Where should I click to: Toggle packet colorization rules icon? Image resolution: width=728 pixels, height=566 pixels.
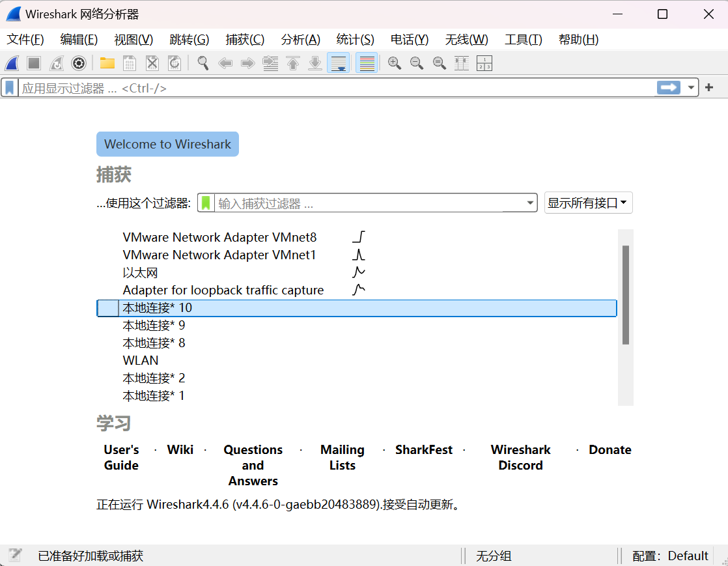pyautogui.click(x=367, y=63)
